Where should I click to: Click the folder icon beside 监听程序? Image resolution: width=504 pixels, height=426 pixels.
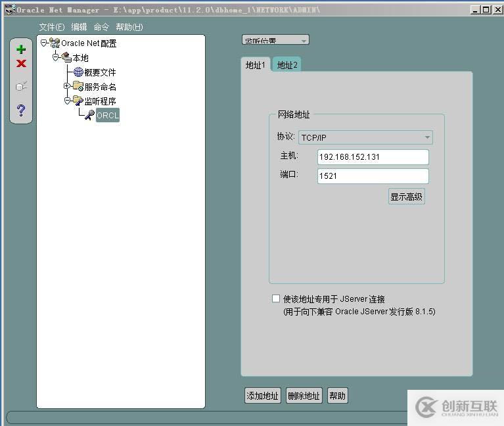[78, 101]
